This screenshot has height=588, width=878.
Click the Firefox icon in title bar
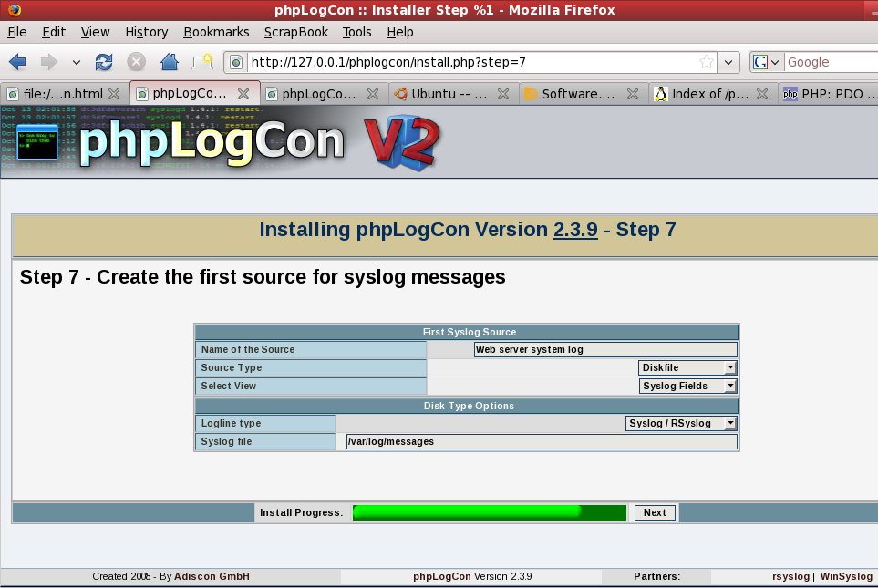click(x=14, y=9)
